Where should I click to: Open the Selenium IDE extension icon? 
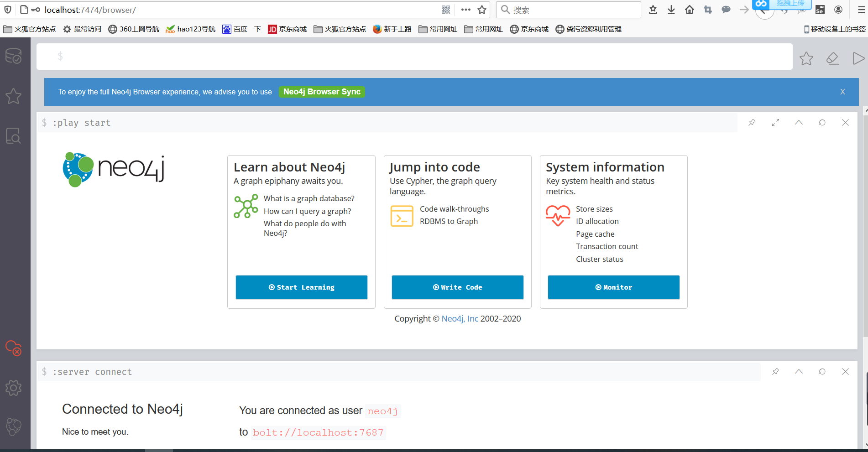[820, 10]
